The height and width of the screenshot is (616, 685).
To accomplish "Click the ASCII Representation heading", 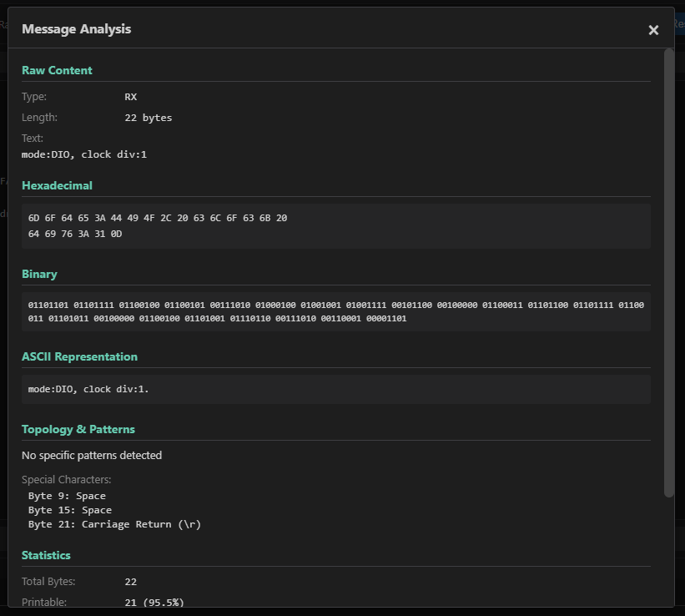I will point(79,357).
